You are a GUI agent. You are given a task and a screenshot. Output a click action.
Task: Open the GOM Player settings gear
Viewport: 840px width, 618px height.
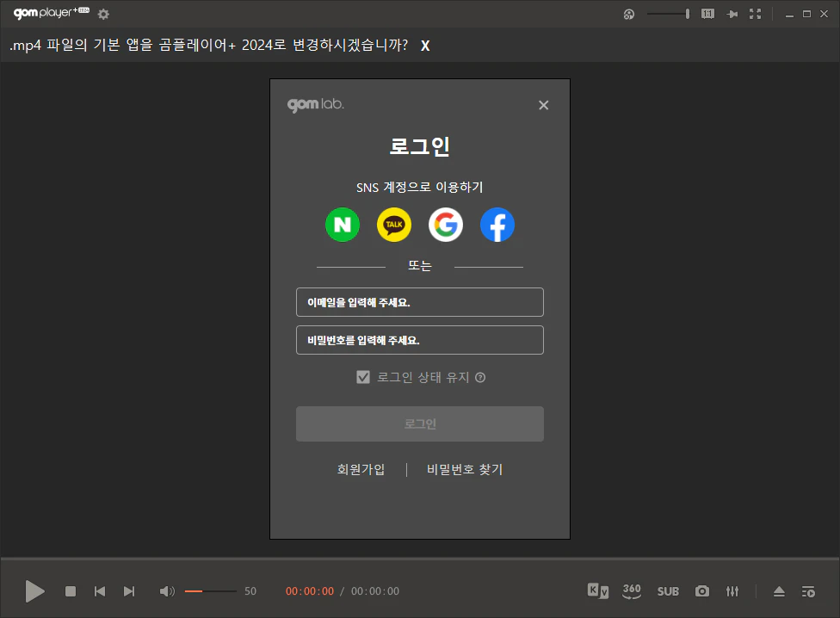click(102, 14)
